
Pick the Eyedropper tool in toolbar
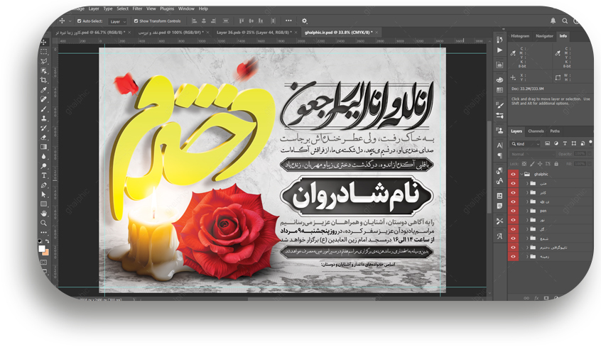pyautogui.click(x=44, y=90)
